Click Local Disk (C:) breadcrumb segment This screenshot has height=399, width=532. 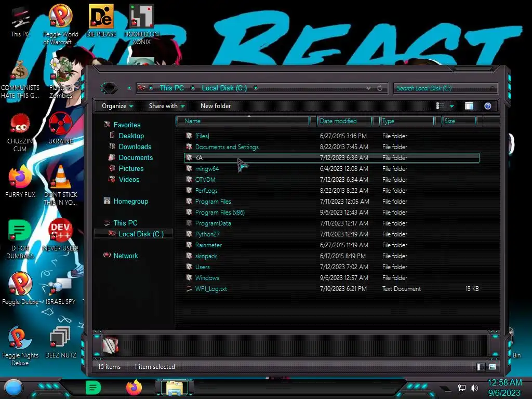(224, 88)
